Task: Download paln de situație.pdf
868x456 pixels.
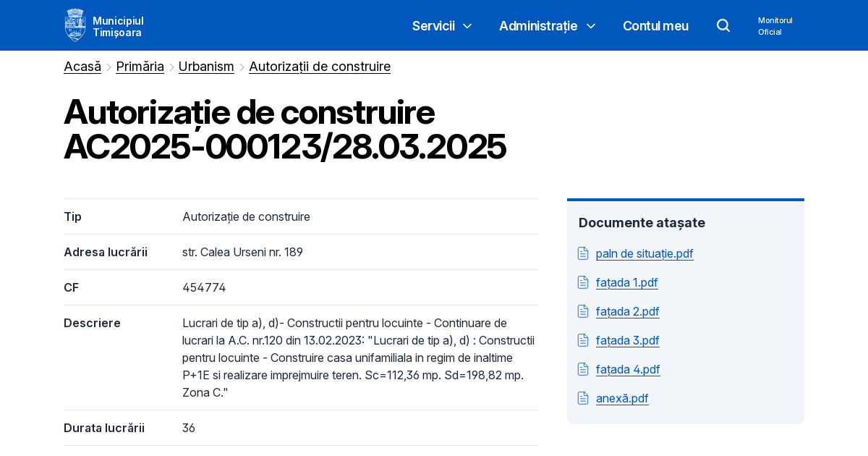Action: (644, 253)
